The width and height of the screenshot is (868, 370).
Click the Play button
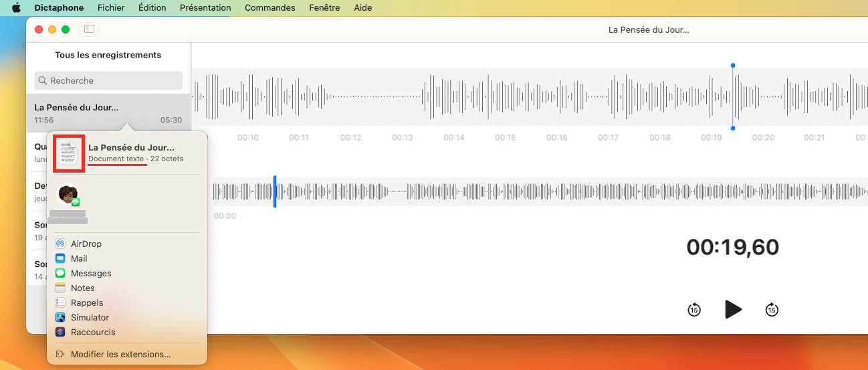point(733,310)
